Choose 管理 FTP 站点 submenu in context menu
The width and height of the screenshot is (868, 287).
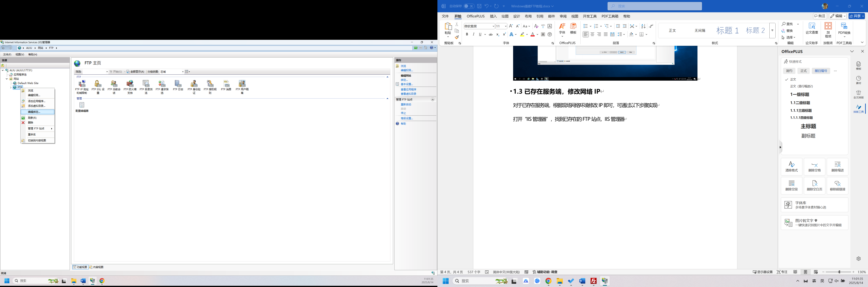coord(37,129)
